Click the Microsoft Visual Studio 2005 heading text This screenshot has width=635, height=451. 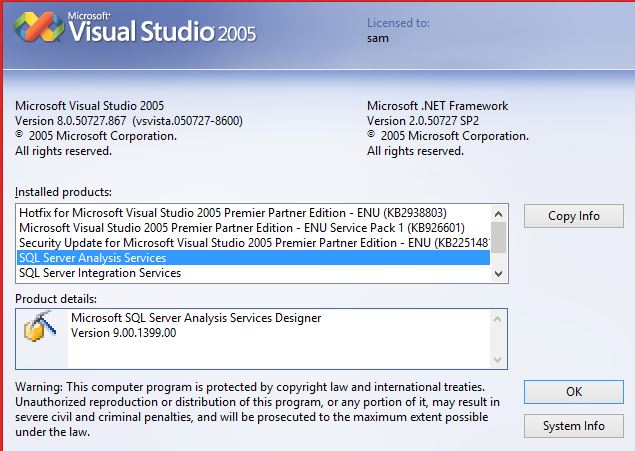click(89, 106)
